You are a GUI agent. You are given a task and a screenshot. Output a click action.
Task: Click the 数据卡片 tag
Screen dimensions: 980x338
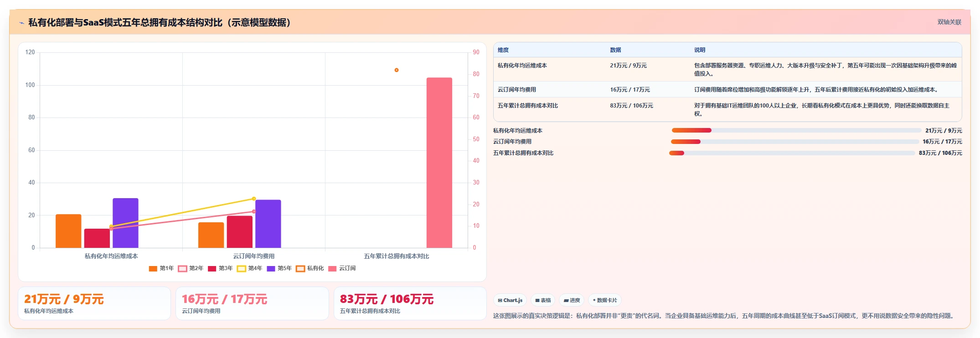[605, 300]
